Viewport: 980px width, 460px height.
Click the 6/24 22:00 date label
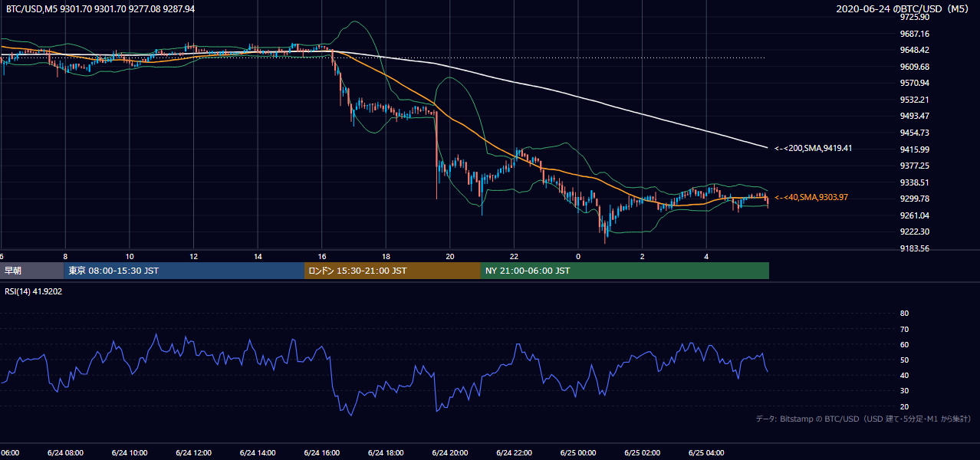[514, 452]
